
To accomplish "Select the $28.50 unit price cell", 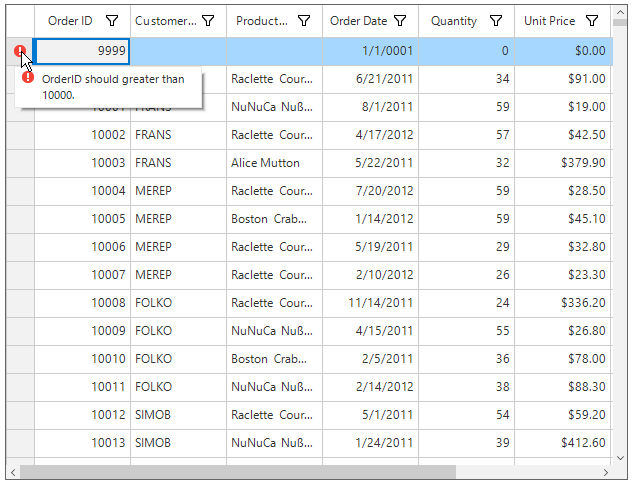I will tap(563, 191).
